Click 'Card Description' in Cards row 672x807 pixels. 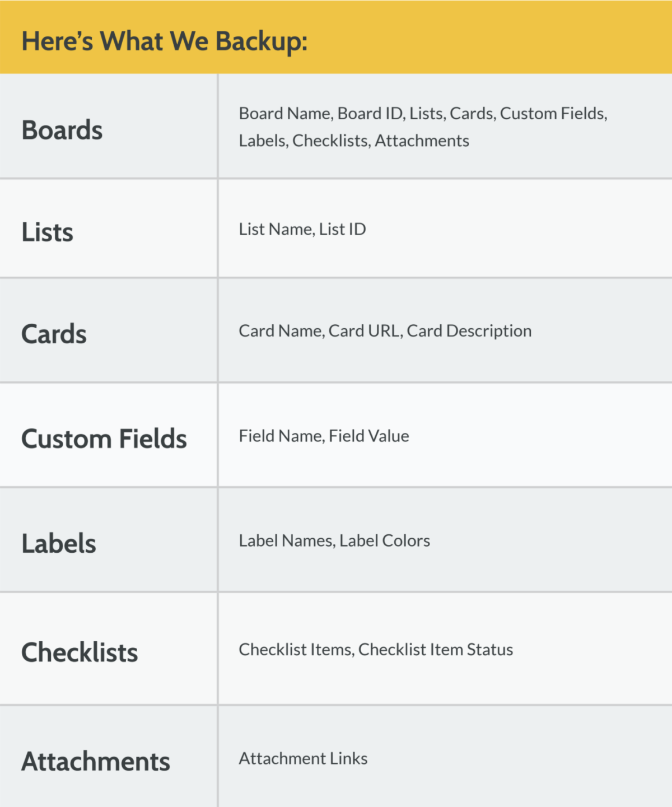point(469,331)
